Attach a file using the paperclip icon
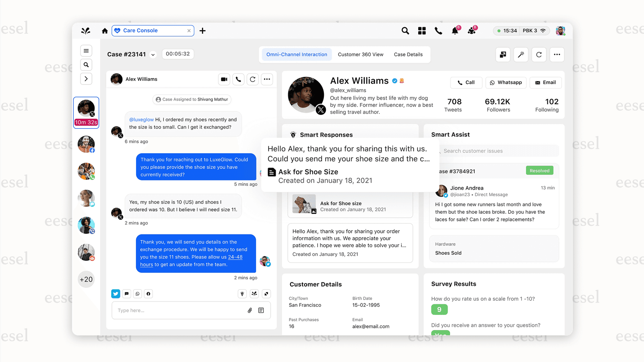644x362 pixels. [250, 310]
